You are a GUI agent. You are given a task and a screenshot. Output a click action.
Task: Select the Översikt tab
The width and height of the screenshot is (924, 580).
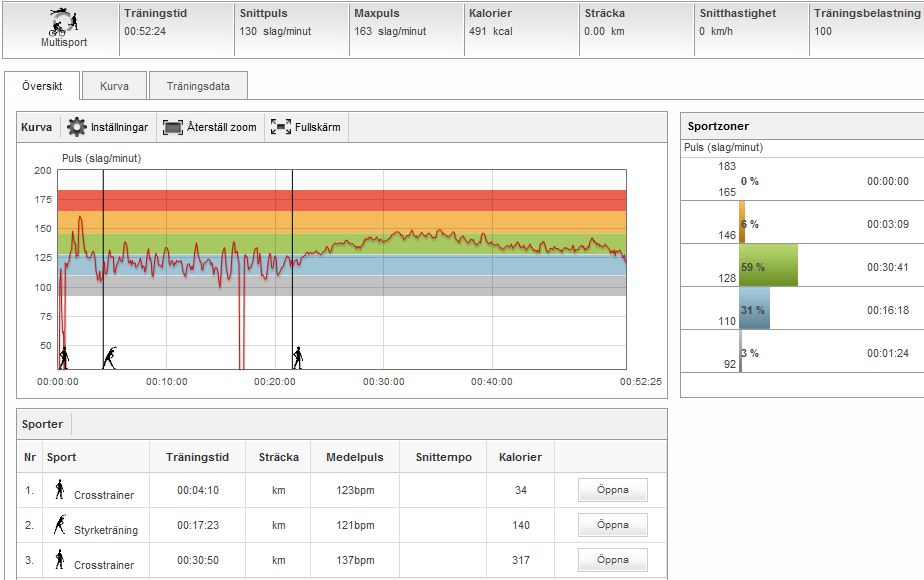[x=42, y=86]
